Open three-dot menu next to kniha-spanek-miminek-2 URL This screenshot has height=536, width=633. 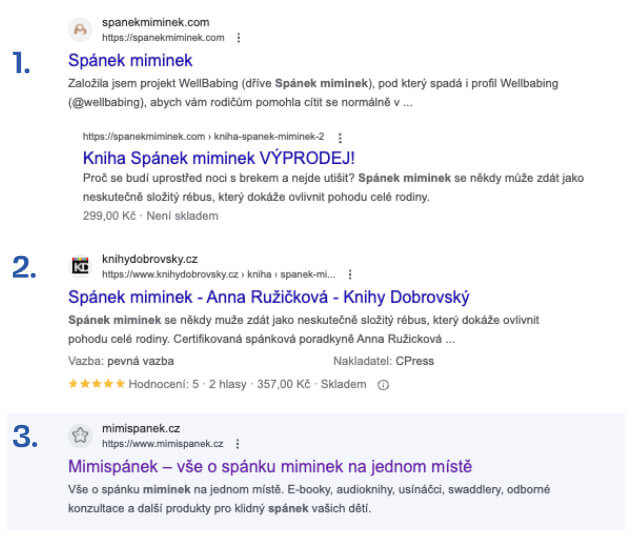340,138
